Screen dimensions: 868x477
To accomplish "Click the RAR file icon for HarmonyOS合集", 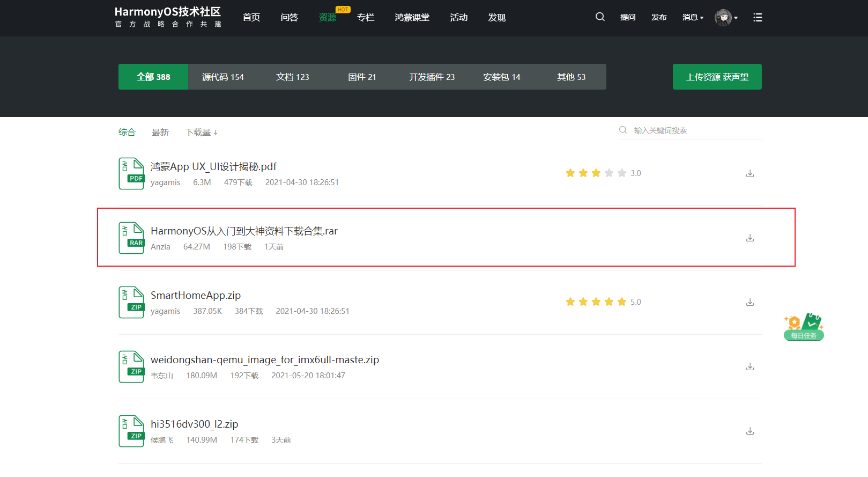I will click(131, 238).
